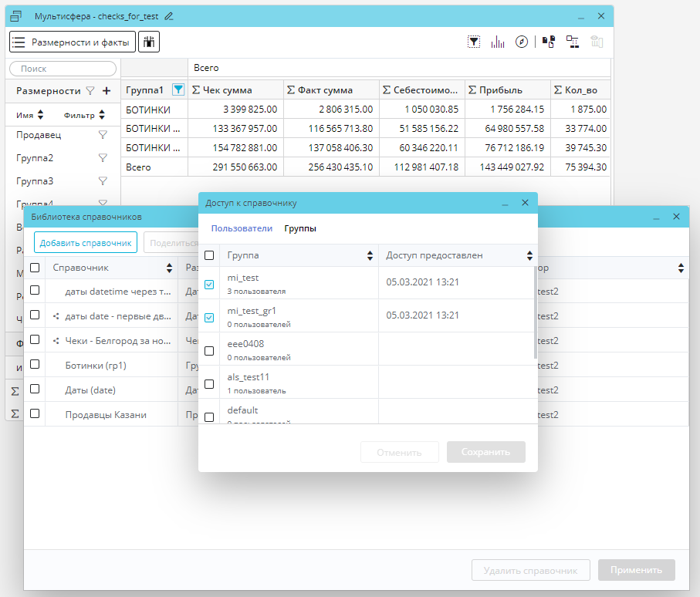Open the Размерности и факты panel button
This screenshot has height=597, width=700.
[x=73, y=42]
